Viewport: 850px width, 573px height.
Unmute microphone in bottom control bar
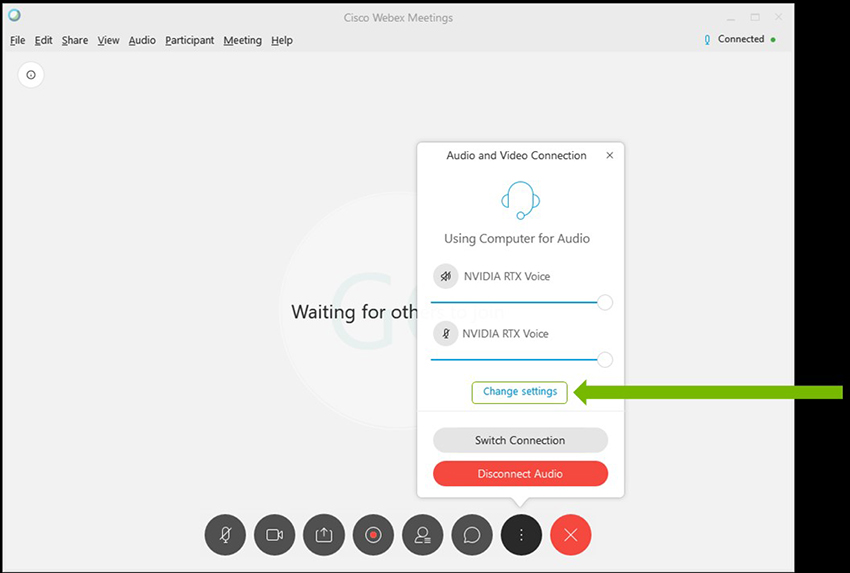tap(225, 535)
